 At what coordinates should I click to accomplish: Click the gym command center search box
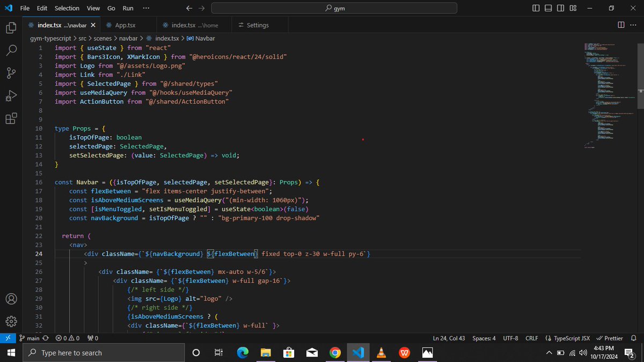tap(334, 9)
